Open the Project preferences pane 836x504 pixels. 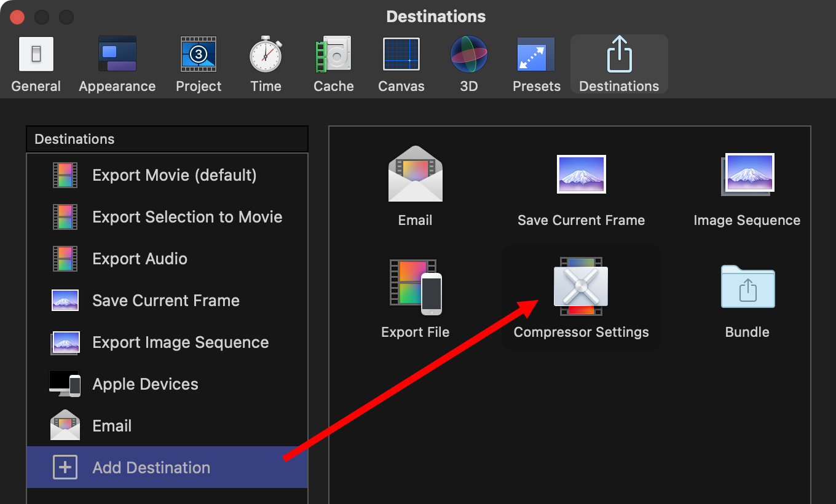[198, 65]
